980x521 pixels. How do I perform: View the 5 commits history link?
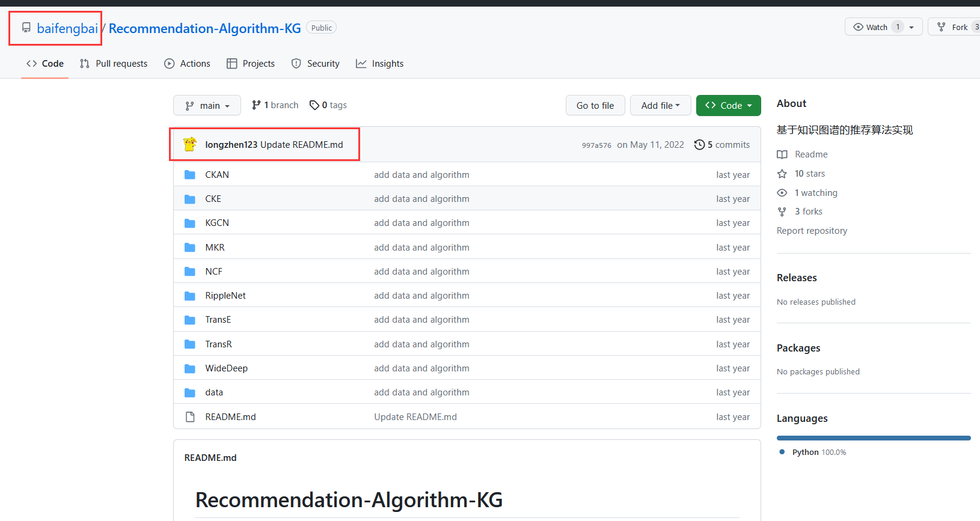tap(722, 145)
